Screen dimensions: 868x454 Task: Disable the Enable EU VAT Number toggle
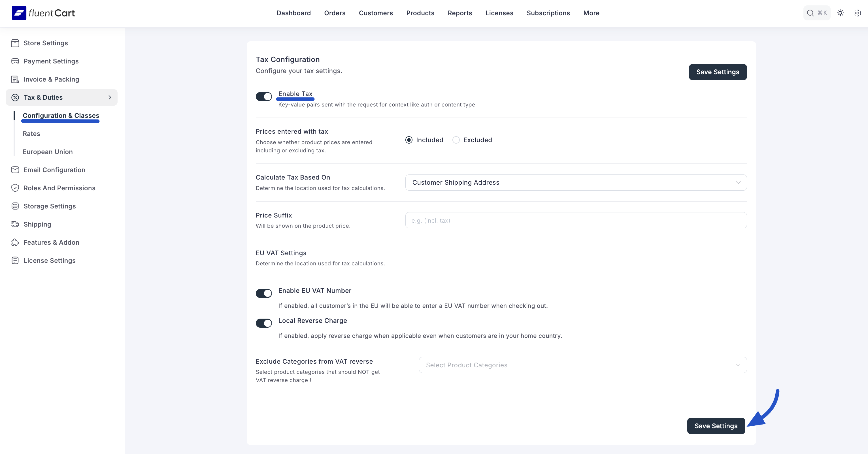(264, 293)
